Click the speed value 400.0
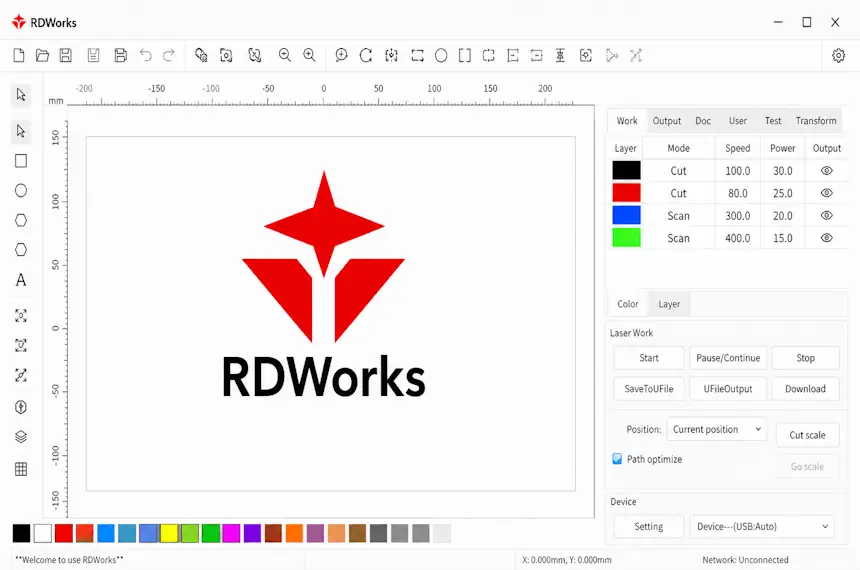860x570 pixels. point(738,239)
